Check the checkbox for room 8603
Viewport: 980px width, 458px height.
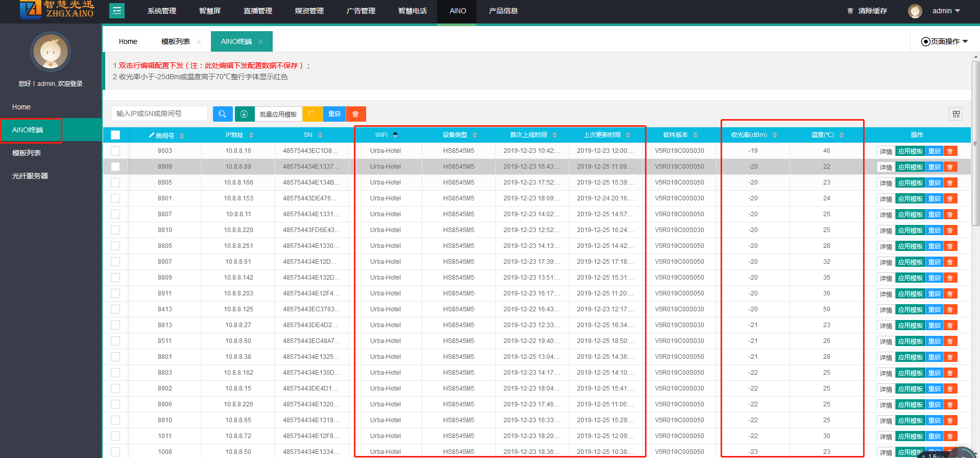click(x=115, y=151)
